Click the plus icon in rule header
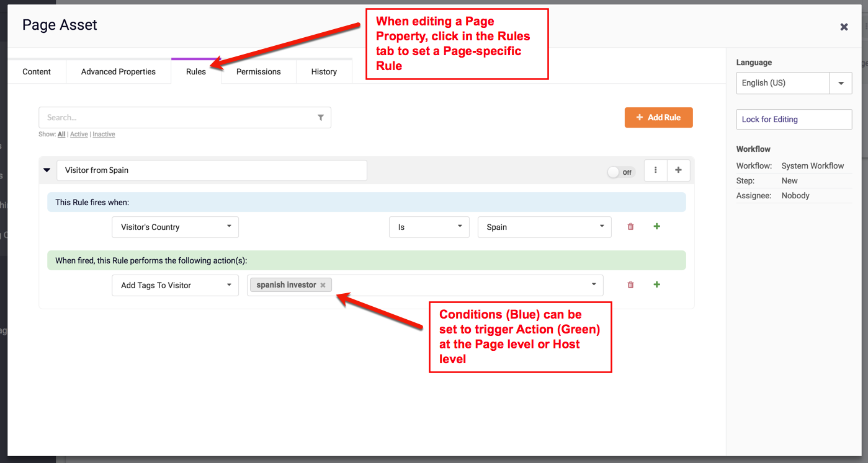868x463 pixels. pos(678,170)
